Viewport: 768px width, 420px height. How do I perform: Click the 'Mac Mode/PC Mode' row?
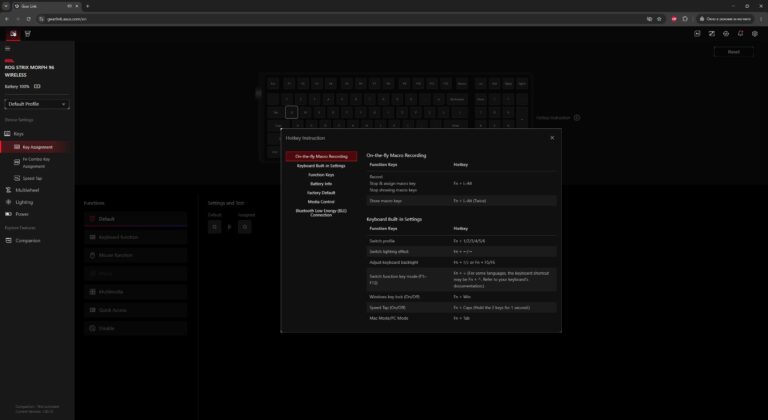[x=462, y=319]
